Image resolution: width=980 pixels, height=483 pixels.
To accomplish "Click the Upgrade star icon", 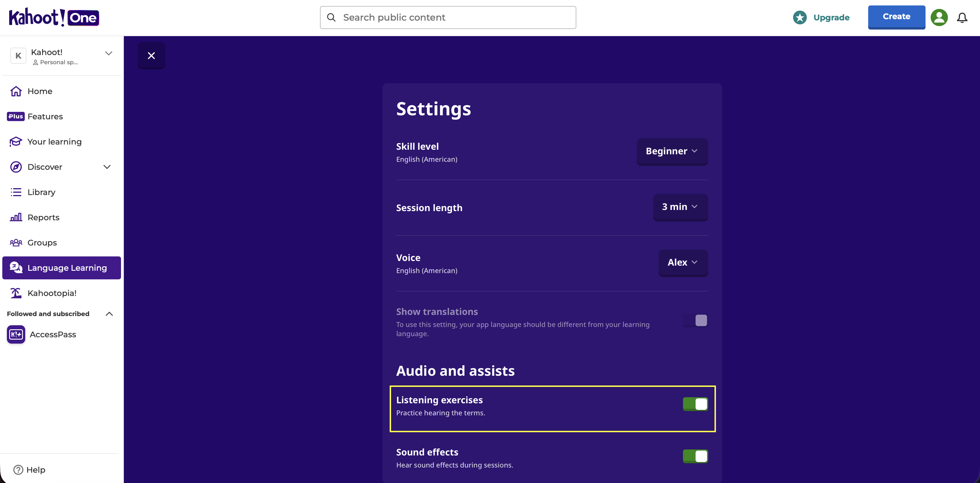I will point(800,17).
